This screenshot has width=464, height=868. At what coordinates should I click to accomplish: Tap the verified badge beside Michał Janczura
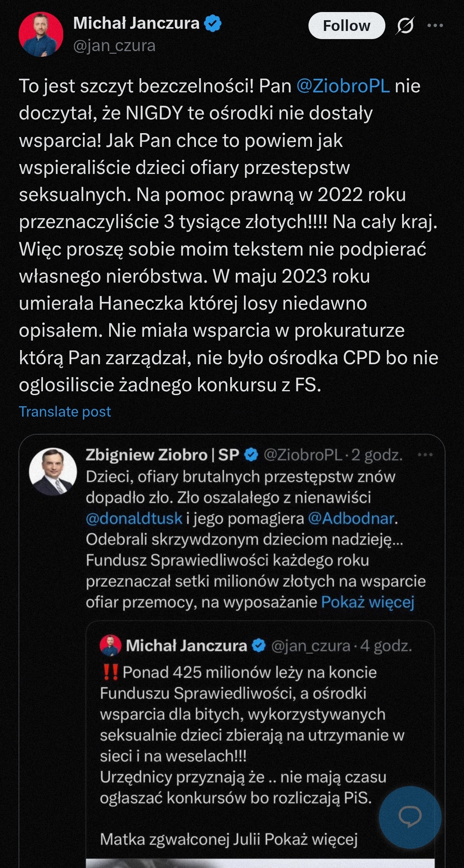[213, 23]
